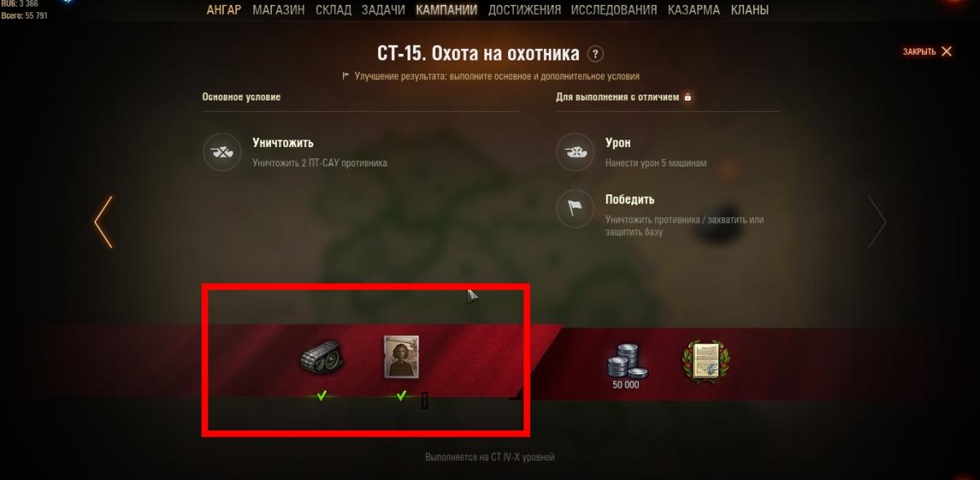Open the Ангар tab
Screen dimensions: 980x480
[x=224, y=11]
